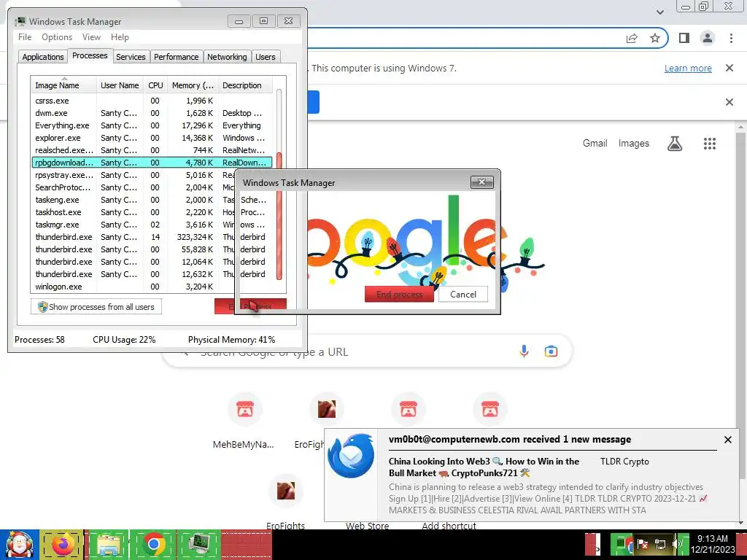The height and width of the screenshot is (560, 747).
Task: Cancel the End process dialog
Action: (463, 295)
